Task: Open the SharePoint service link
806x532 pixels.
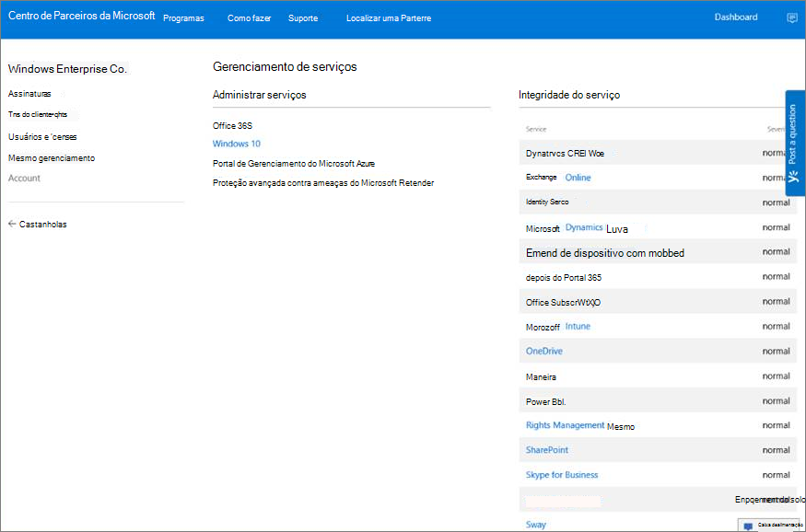Action: 547,450
